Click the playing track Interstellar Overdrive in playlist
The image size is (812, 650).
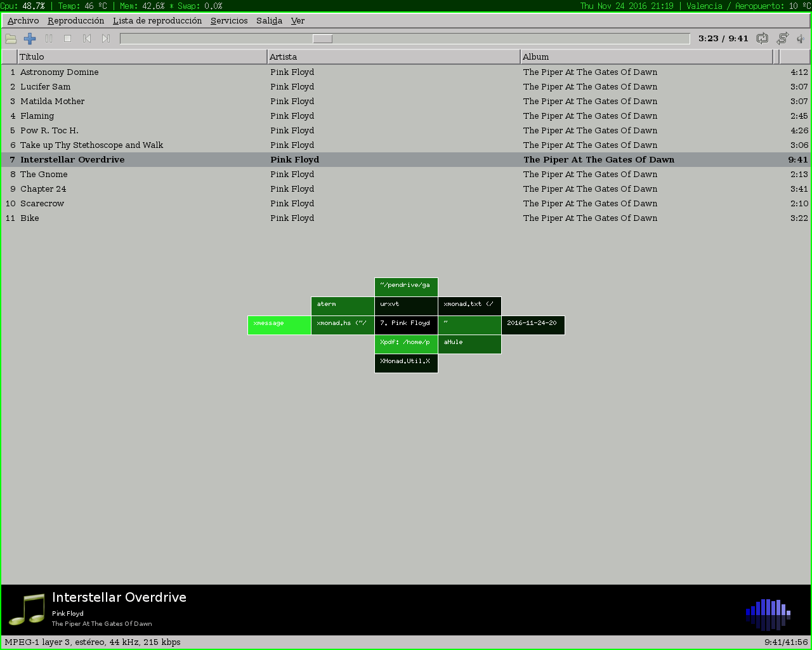pos(406,160)
